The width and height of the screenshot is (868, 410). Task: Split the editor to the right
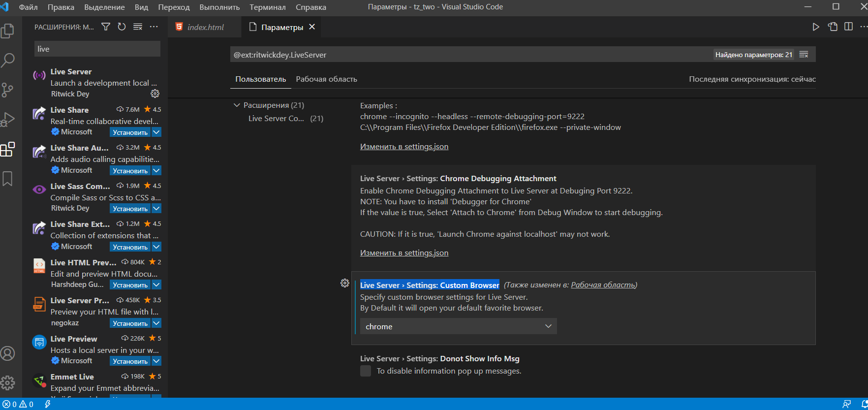click(849, 27)
